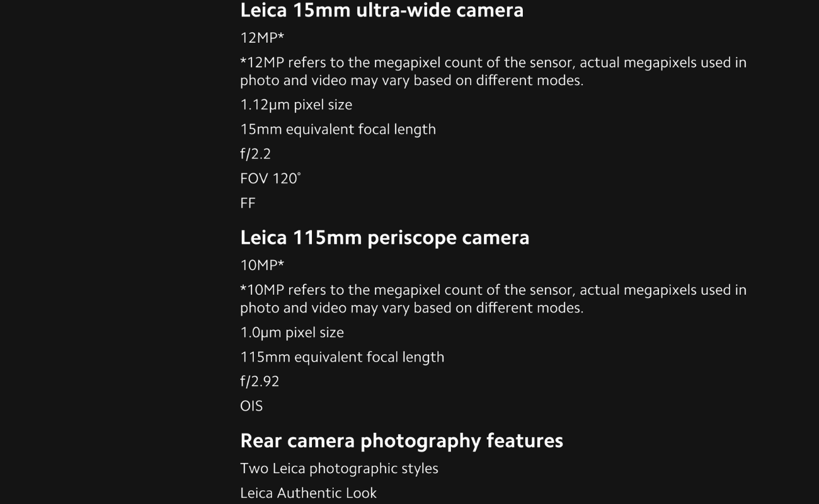Click Rear camera photography features heading
Viewport: 819px width, 504px height.
point(401,440)
